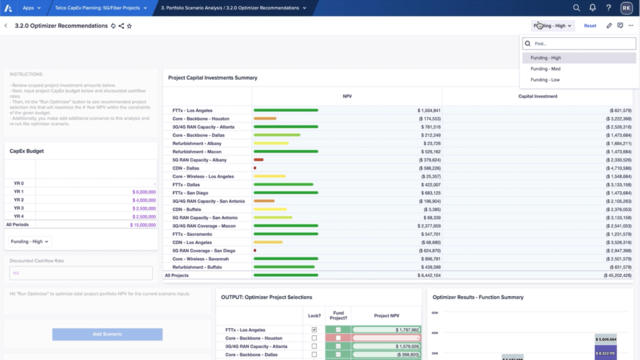The height and width of the screenshot is (360, 640).
Task: Click the RK user avatar
Action: click(x=626, y=8)
